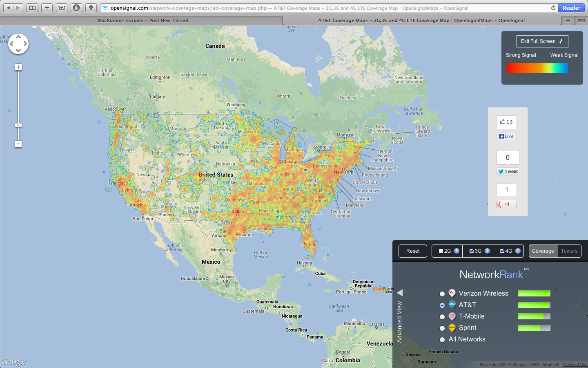Zoom out the map with minus button
The width and height of the screenshot is (588, 368).
(x=18, y=144)
